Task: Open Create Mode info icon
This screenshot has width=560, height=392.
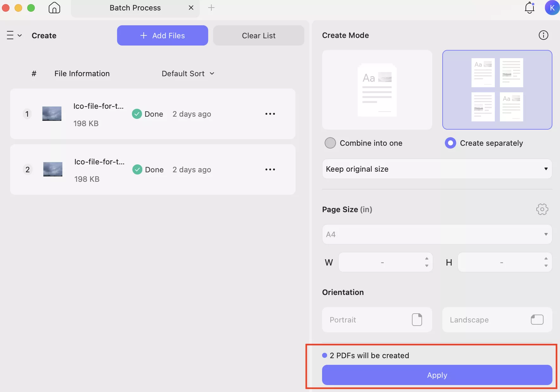Action: (x=543, y=35)
